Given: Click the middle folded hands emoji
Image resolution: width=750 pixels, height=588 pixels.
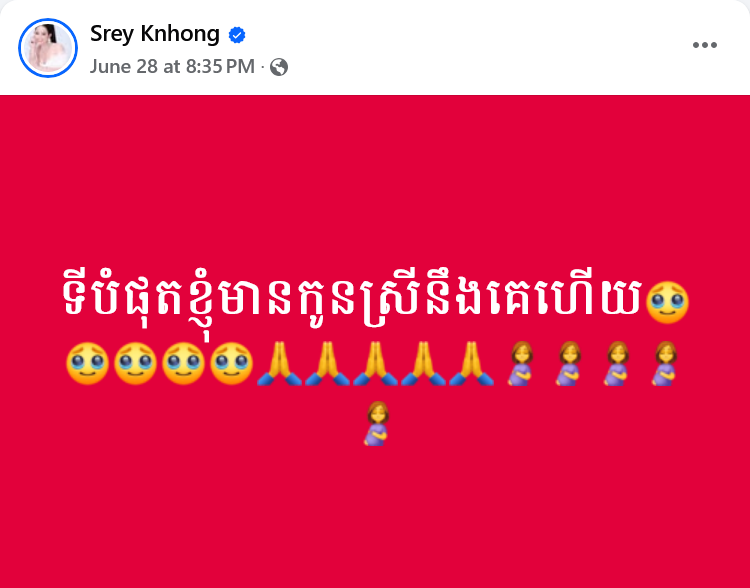Looking at the screenshot, I should pyautogui.click(x=375, y=363).
